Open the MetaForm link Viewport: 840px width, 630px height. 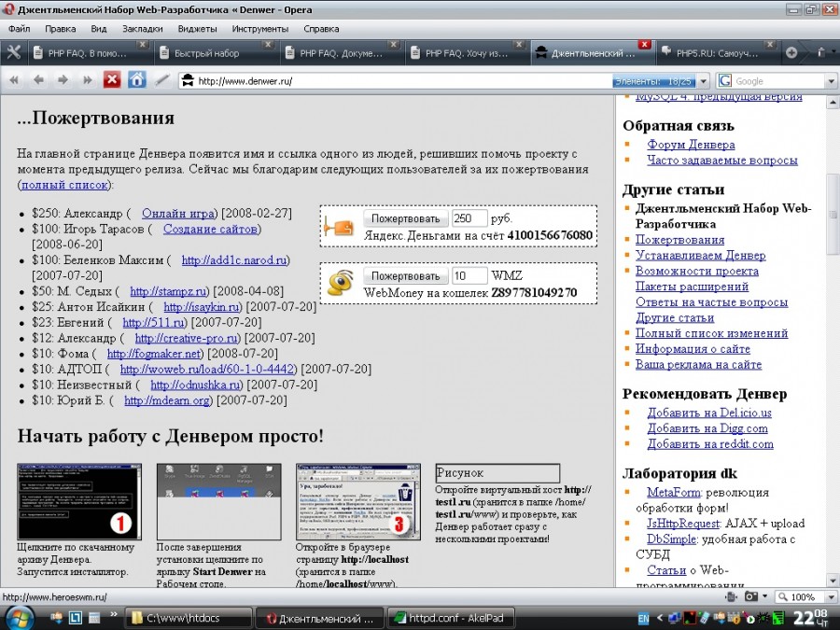(674, 492)
